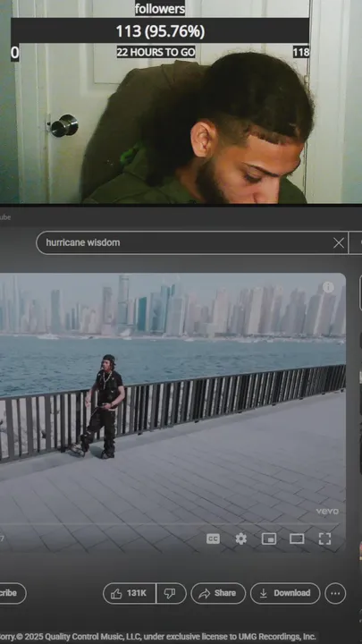The image size is (362, 644).
Task: Open video settings gear
Action: pyautogui.click(x=241, y=538)
